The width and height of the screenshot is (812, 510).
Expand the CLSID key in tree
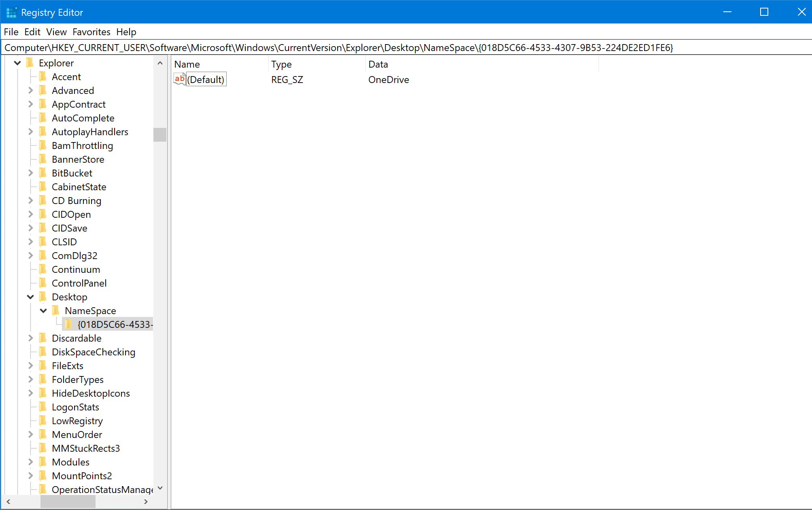pos(30,242)
